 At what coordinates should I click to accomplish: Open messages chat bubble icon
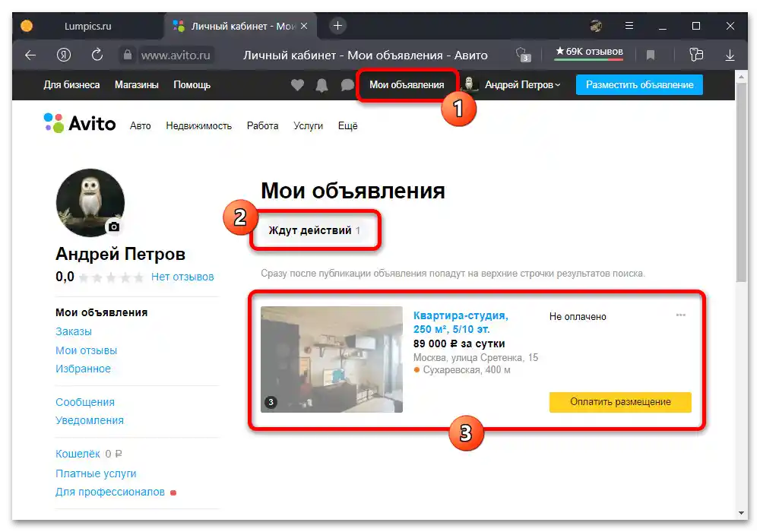coord(347,85)
